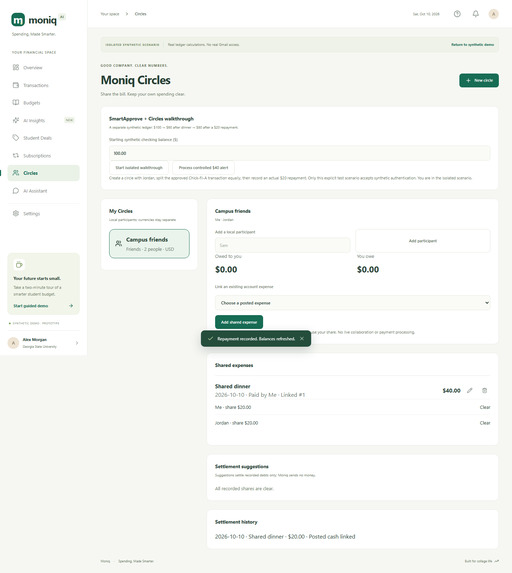Click the NEW badge beside AI Insights
This screenshot has width=512, height=573.
69,120
